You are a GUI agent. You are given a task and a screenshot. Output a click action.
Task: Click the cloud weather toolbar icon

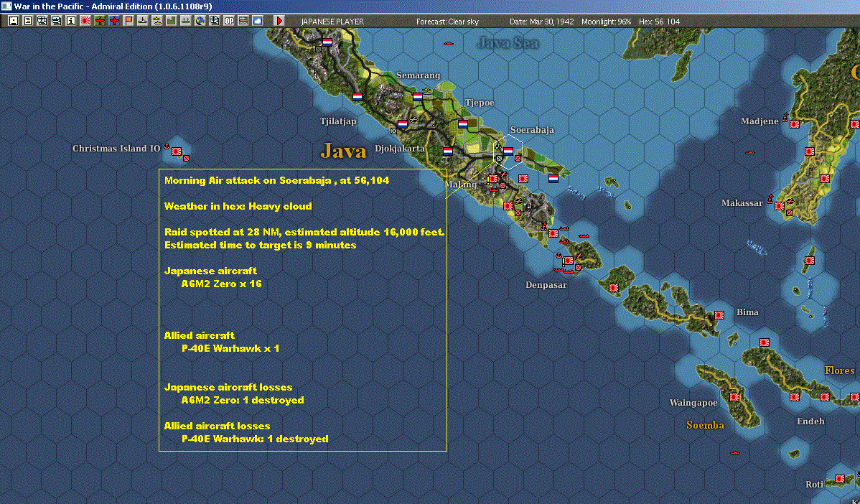click(257, 21)
